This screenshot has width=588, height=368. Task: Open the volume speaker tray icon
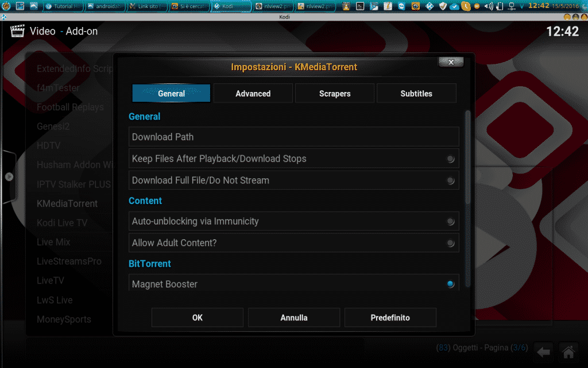(x=489, y=6)
